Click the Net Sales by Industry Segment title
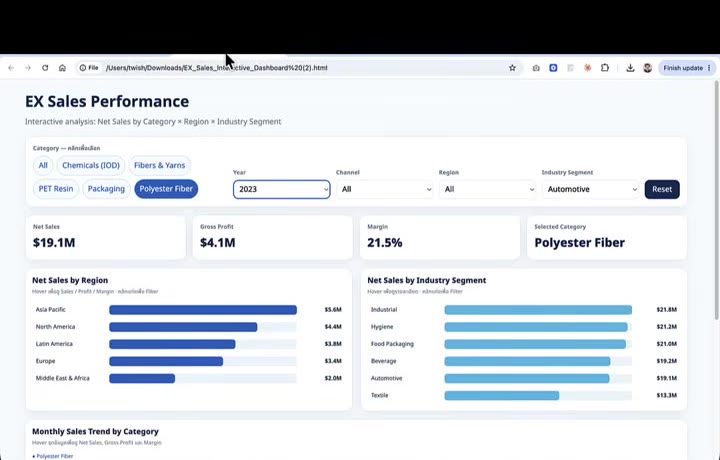Screen dimensions: 720x460 click(x=427, y=280)
